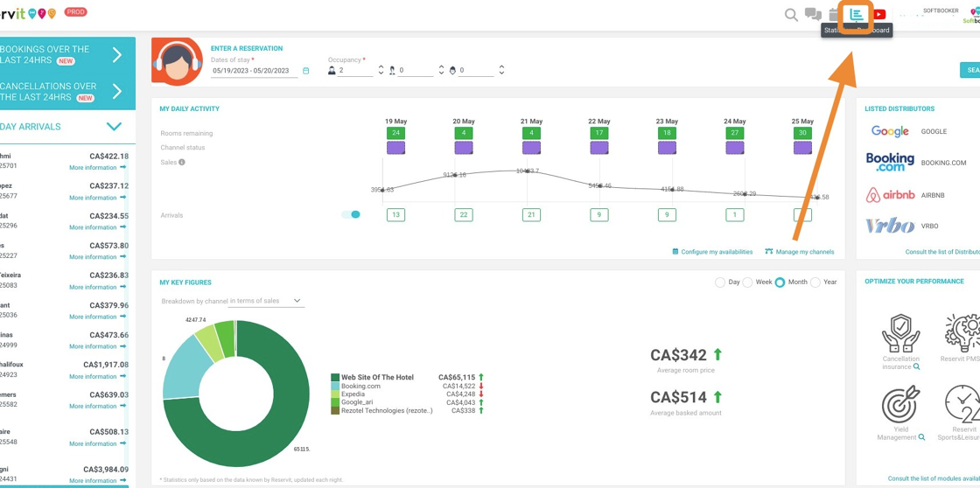
Task: Toggle the Arrivals switch
Action: 351,214
